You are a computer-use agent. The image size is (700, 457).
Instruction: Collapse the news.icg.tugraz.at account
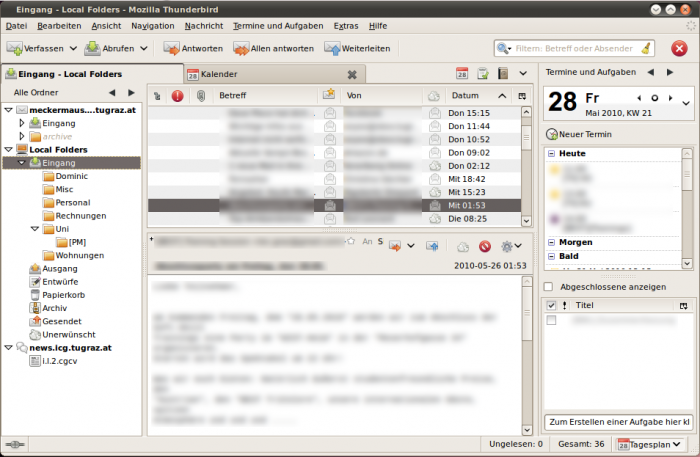click(8, 347)
